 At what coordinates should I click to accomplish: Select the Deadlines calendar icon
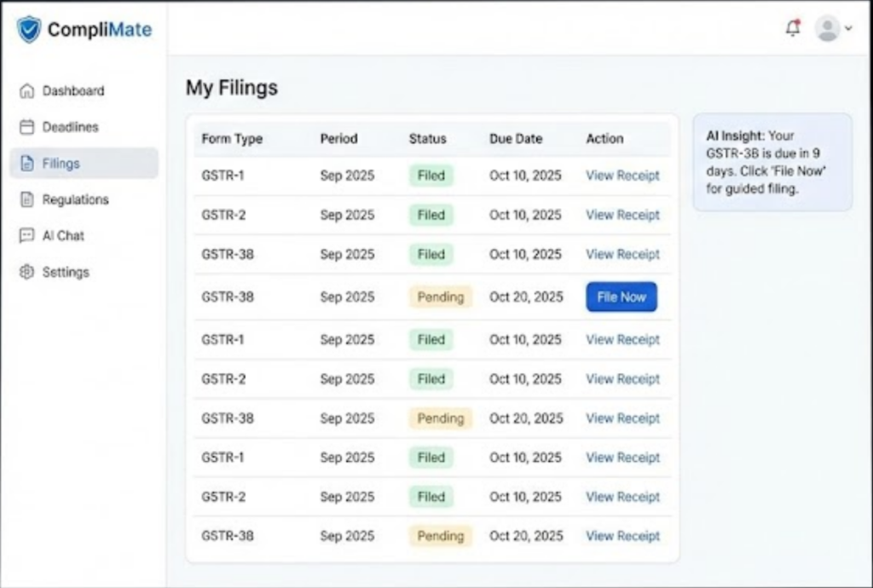point(27,127)
